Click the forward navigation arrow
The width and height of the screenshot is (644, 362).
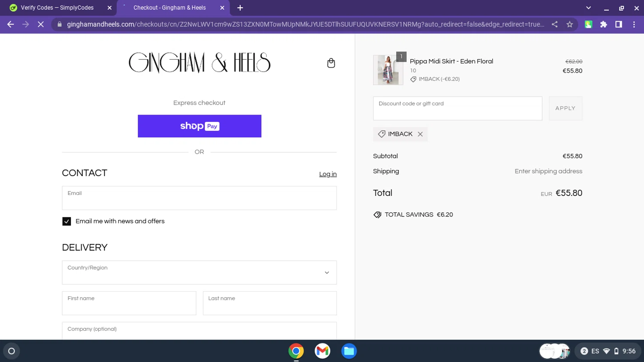[x=26, y=24]
